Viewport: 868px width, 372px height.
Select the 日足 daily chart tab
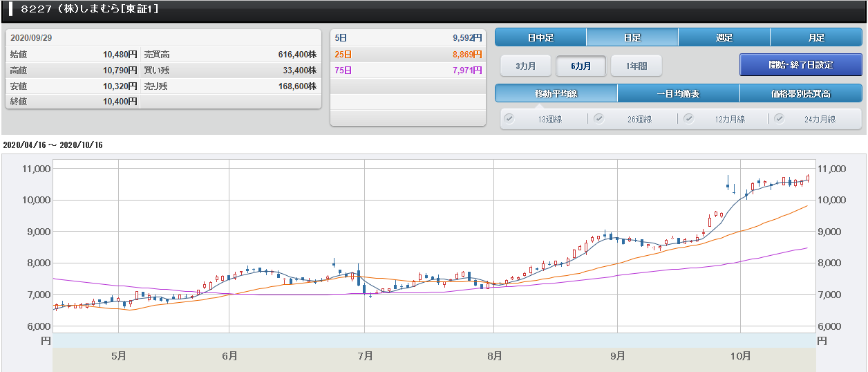(x=632, y=37)
